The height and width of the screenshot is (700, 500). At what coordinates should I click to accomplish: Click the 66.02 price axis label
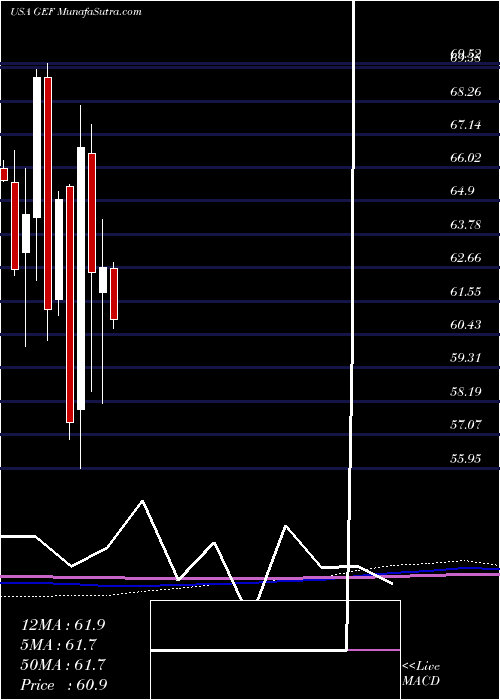pyautogui.click(x=466, y=158)
